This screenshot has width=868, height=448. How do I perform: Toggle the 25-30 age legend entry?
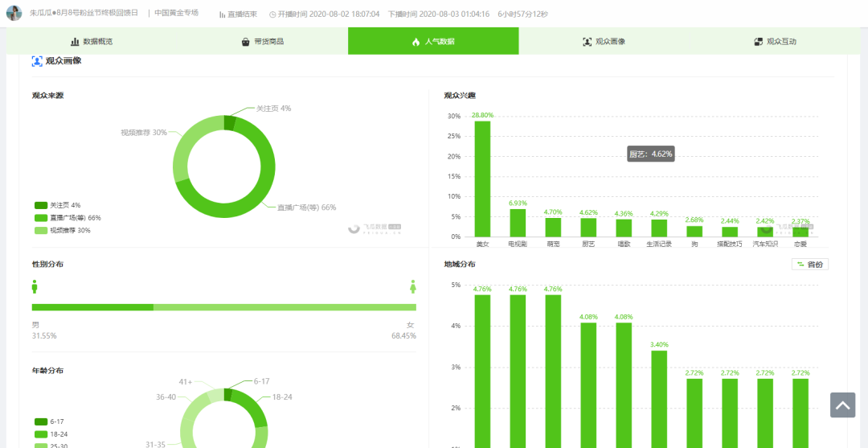pos(52,446)
